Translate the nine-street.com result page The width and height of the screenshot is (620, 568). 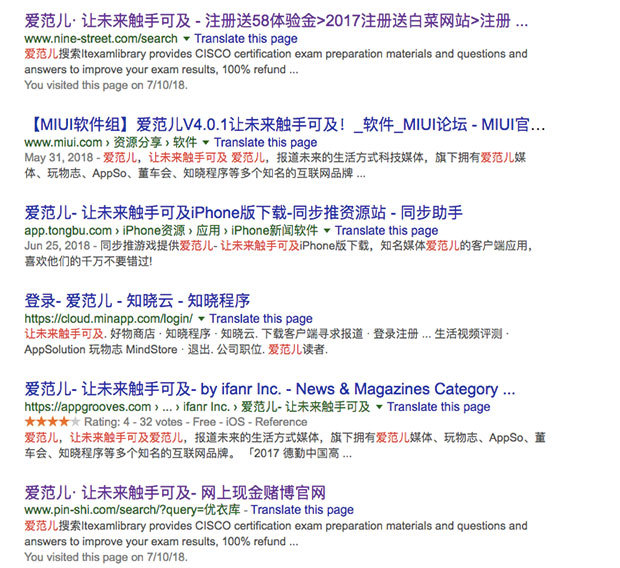click(246, 39)
